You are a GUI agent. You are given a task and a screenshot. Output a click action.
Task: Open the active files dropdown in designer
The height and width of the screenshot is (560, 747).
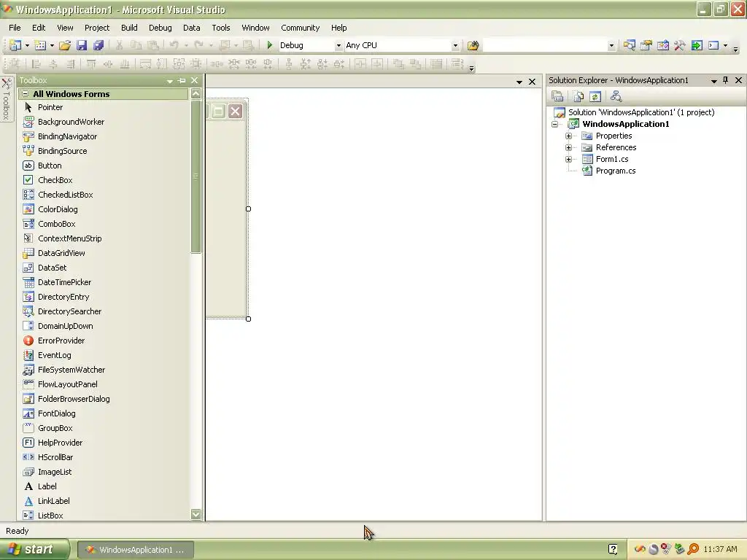tap(519, 82)
